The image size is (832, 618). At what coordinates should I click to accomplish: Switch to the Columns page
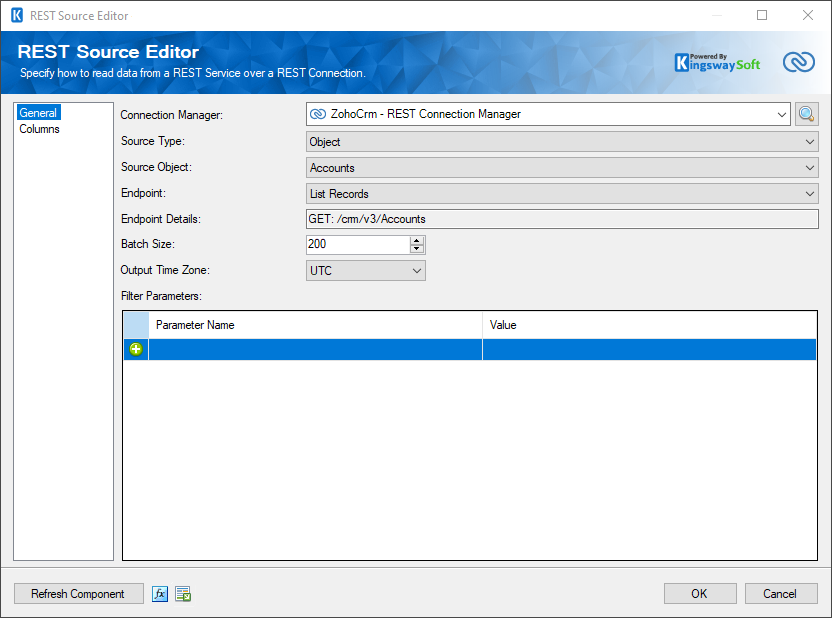39,129
